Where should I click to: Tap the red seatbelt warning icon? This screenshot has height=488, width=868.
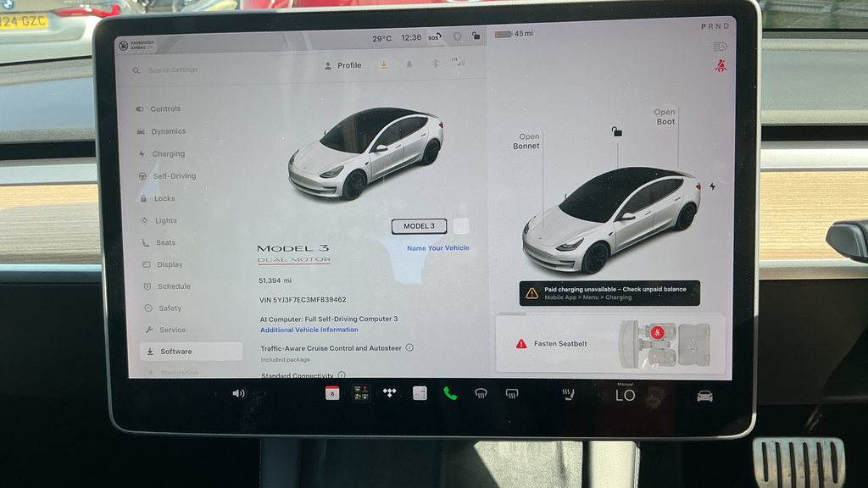(721, 66)
